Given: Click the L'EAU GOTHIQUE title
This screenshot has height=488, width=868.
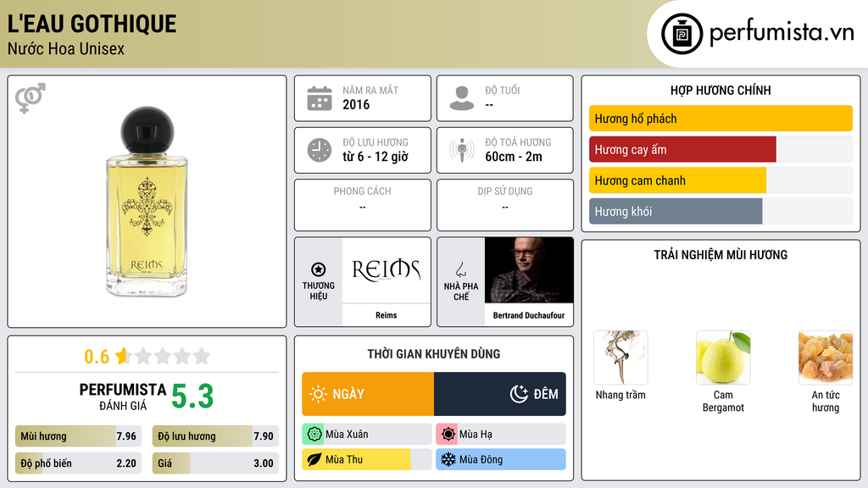Looking at the screenshot, I should tap(92, 24).
